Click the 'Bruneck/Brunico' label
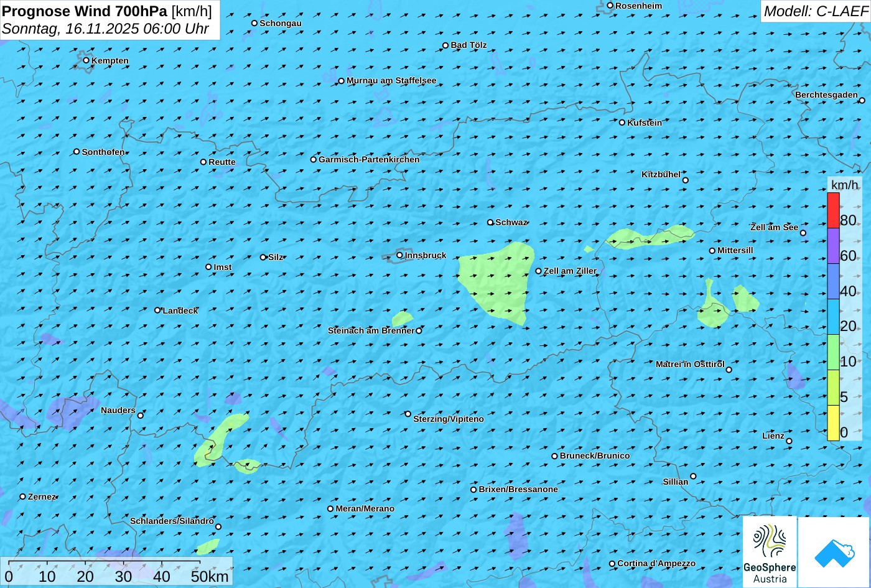The width and height of the screenshot is (871, 588). pos(595,455)
